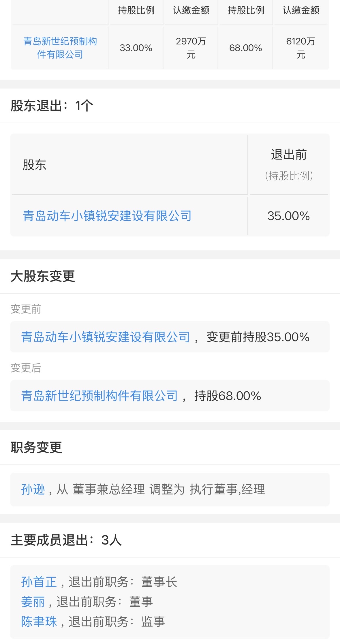
Task: Select the 33.00% shareholding cell
Action: (x=136, y=48)
